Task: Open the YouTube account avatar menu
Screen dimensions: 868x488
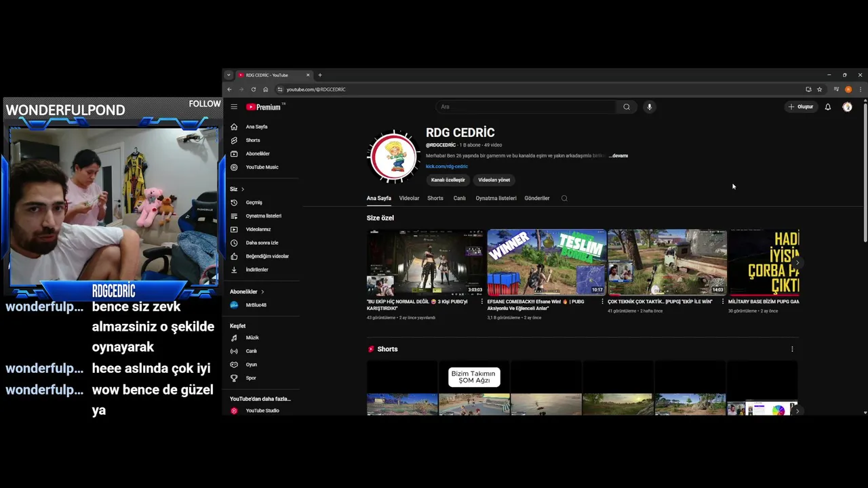Action: pos(847,106)
